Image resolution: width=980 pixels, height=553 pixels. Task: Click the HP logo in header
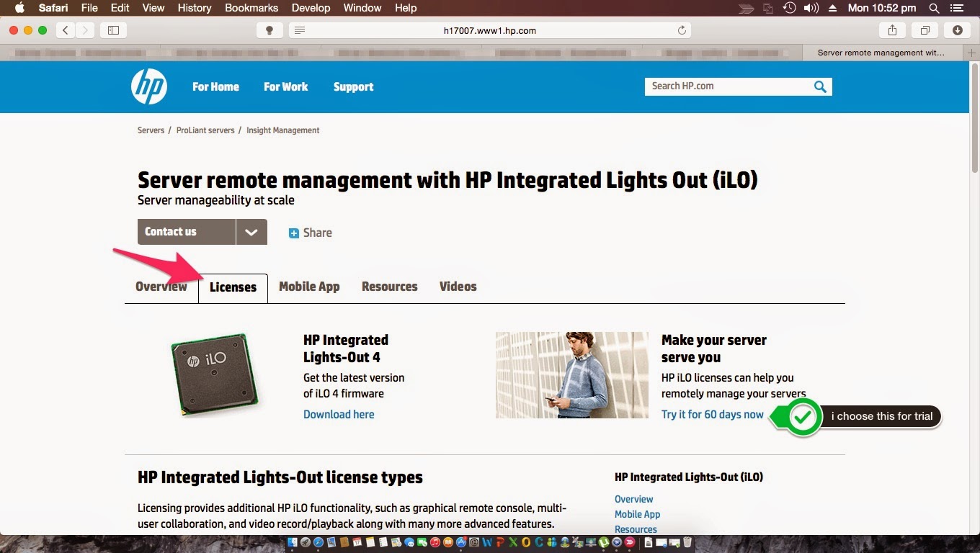point(149,86)
